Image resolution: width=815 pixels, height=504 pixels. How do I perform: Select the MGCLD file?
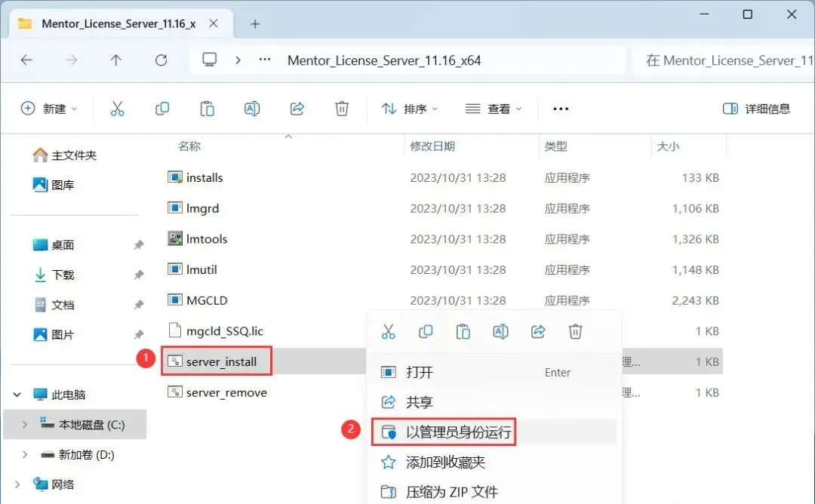coord(197,300)
